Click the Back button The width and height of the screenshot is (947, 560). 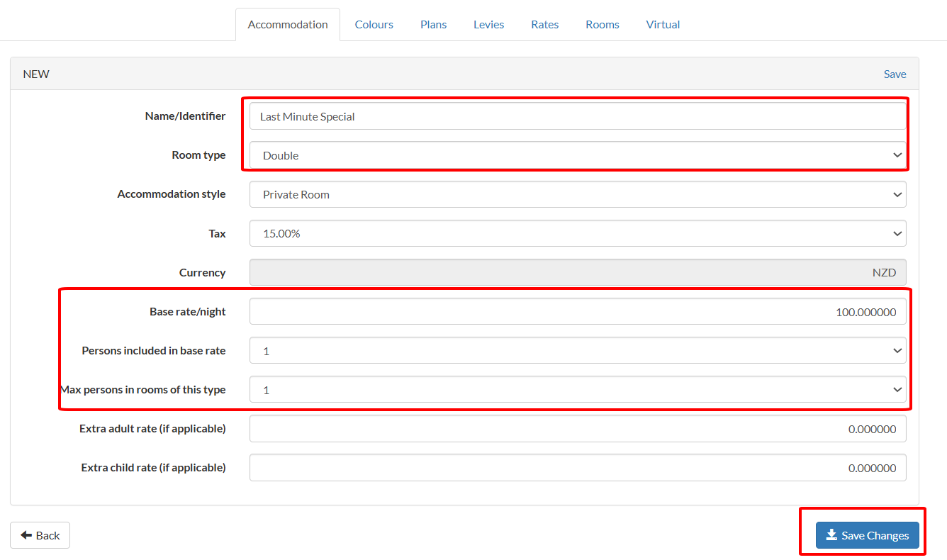point(40,535)
